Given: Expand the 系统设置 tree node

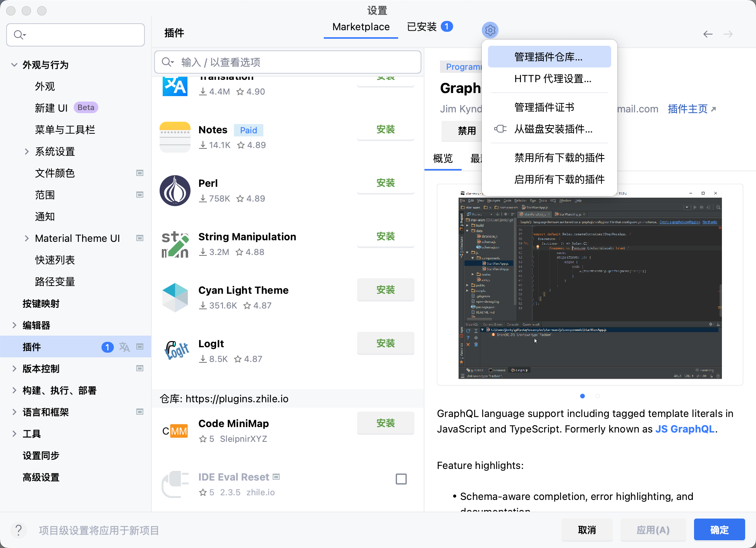Looking at the screenshot, I should tap(27, 152).
